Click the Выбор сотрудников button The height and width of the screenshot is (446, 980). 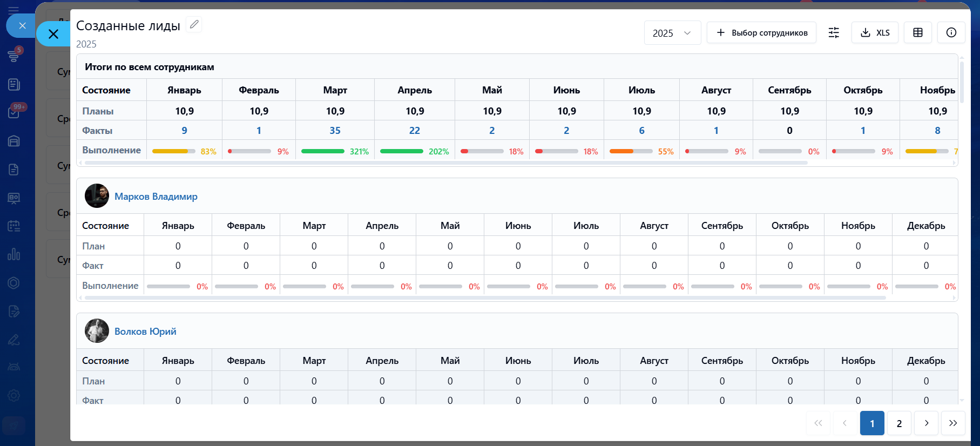tap(761, 33)
